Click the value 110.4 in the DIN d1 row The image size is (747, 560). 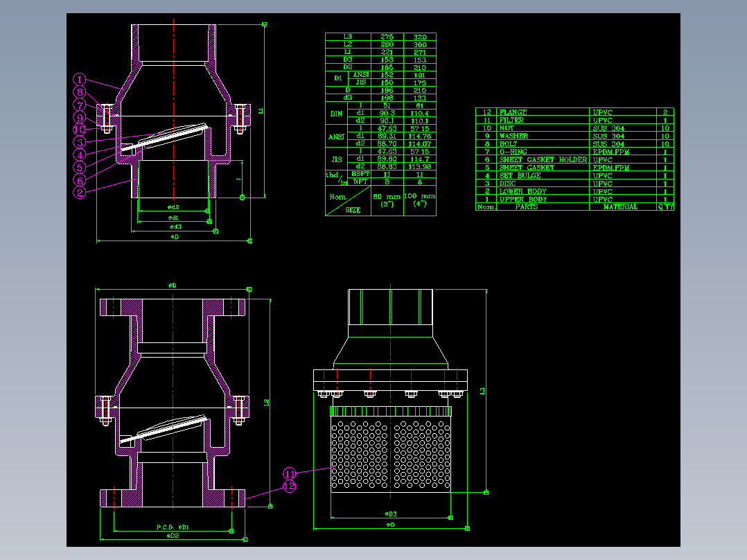(x=420, y=114)
